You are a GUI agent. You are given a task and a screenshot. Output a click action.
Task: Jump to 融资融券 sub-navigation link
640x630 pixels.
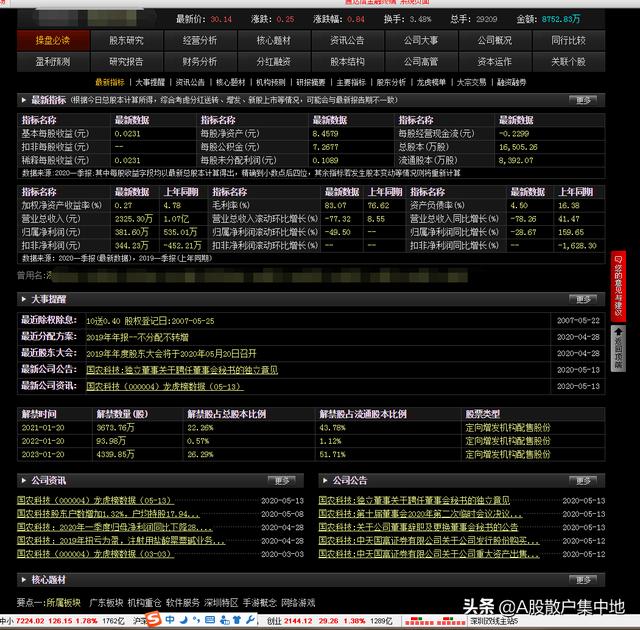click(x=511, y=82)
